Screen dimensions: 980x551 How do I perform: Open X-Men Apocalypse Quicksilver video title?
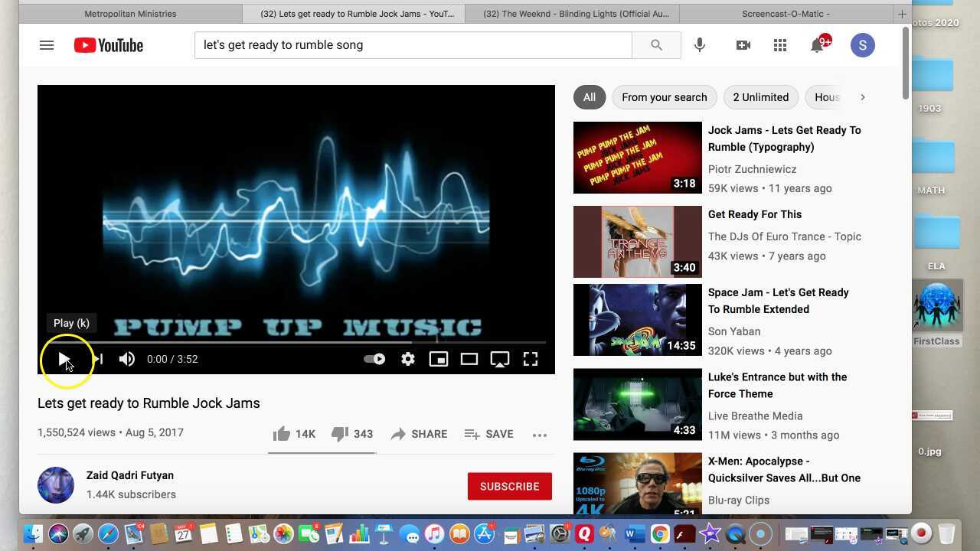[784, 470]
